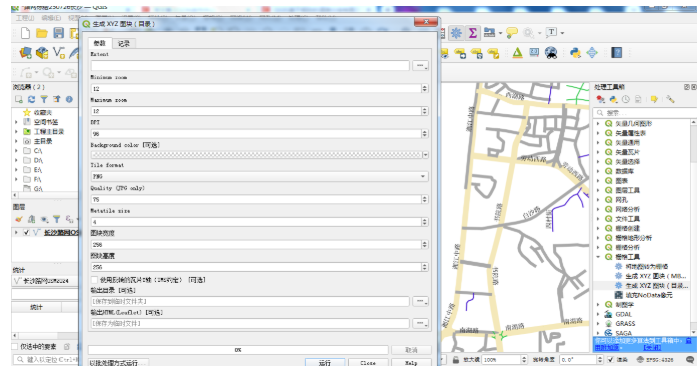Open processing options with the wrench icon

pos(670,99)
